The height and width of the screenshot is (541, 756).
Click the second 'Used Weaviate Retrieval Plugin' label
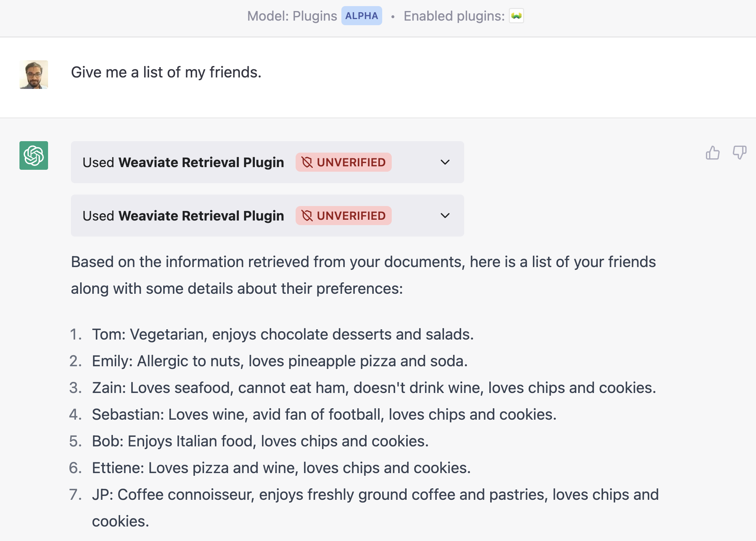click(183, 216)
